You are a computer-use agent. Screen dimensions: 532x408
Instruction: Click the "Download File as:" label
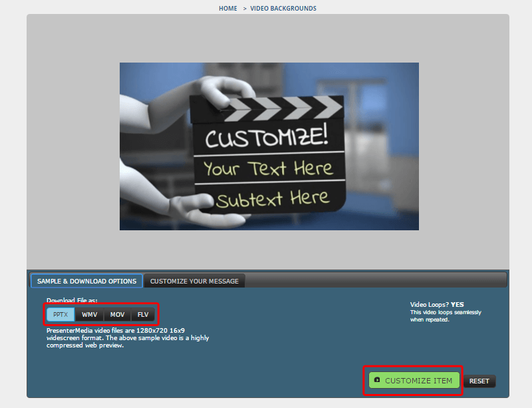point(72,300)
